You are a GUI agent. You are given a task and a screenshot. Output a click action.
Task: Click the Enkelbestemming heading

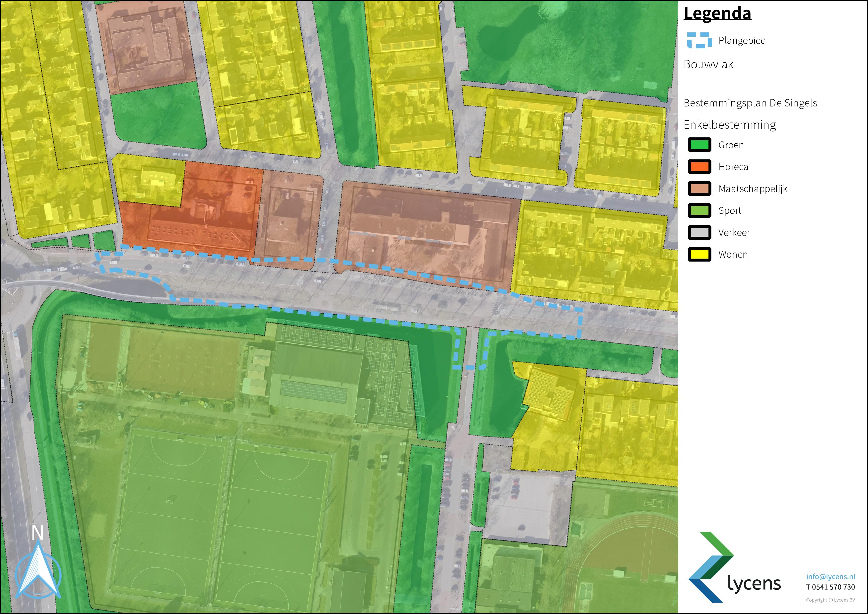coord(730,125)
